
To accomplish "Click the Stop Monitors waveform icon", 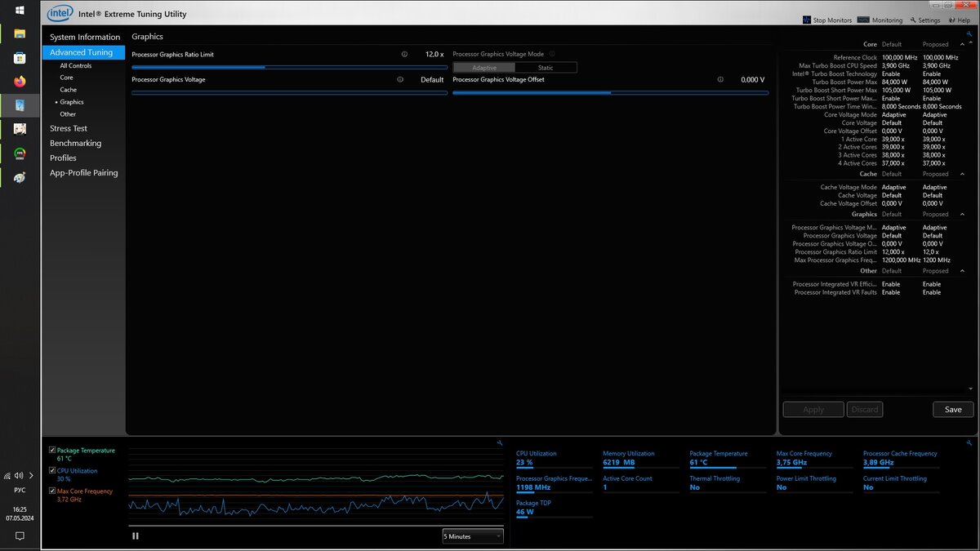I will pos(807,20).
